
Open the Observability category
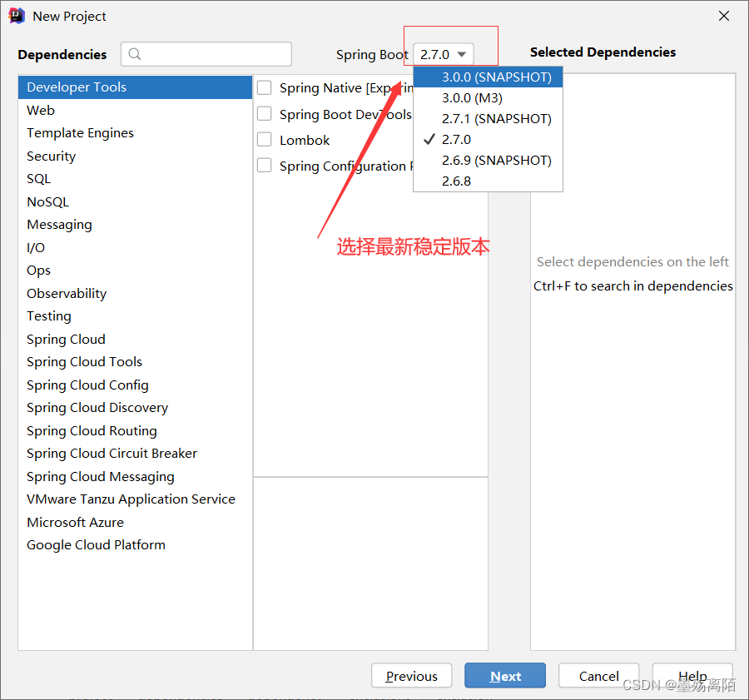pos(135,293)
